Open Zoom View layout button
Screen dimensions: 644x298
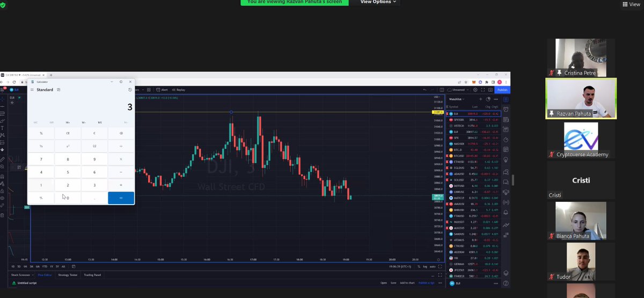[x=632, y=4]
